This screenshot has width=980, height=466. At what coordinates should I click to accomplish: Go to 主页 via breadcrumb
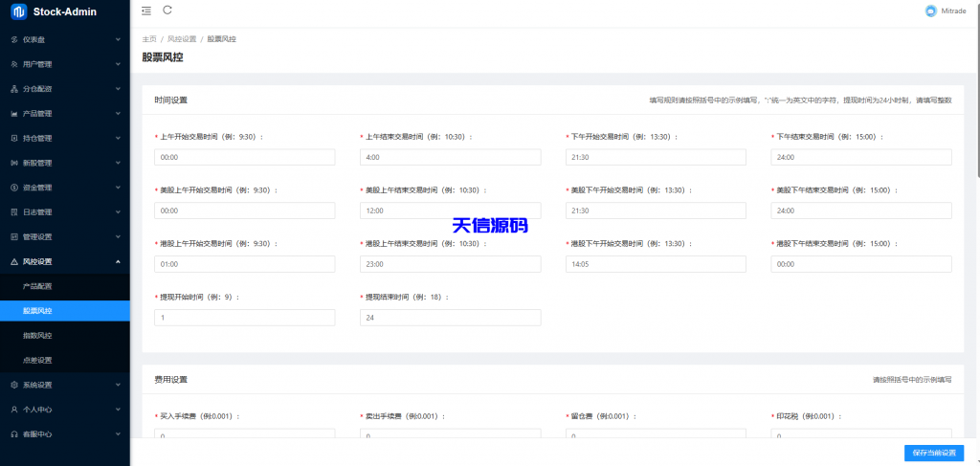pyautogui.click(x=149, y=38)
